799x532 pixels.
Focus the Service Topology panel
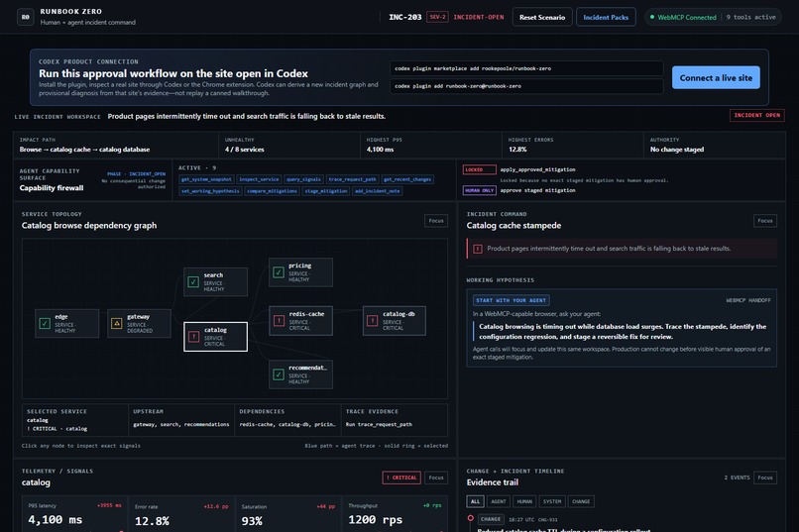(x=436, y=221)
